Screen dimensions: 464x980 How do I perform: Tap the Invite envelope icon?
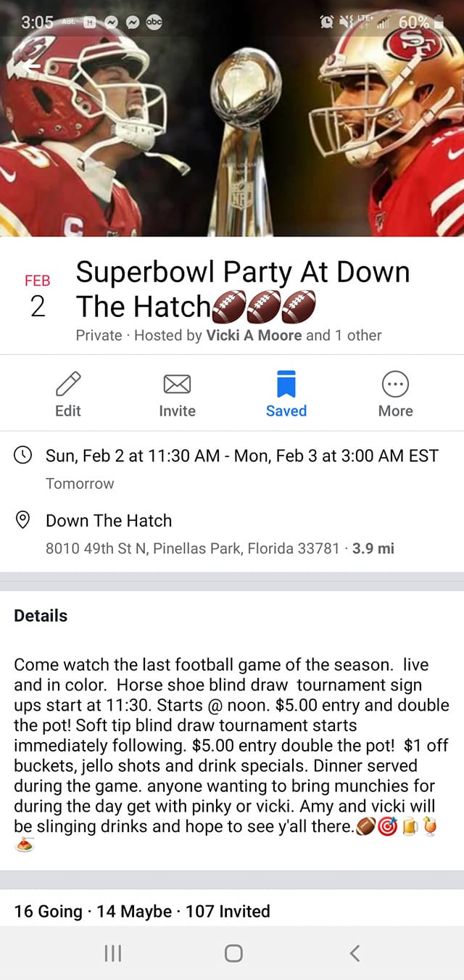177,383
